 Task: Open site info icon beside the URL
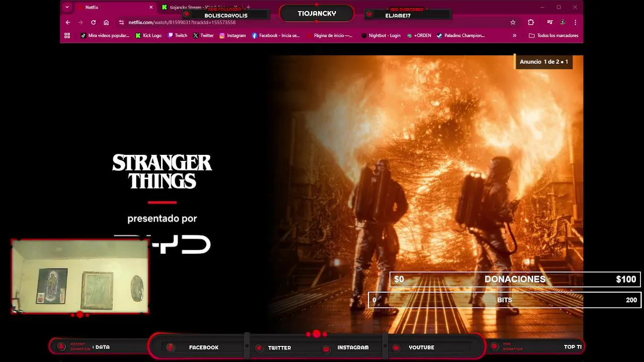click(121, 22)
